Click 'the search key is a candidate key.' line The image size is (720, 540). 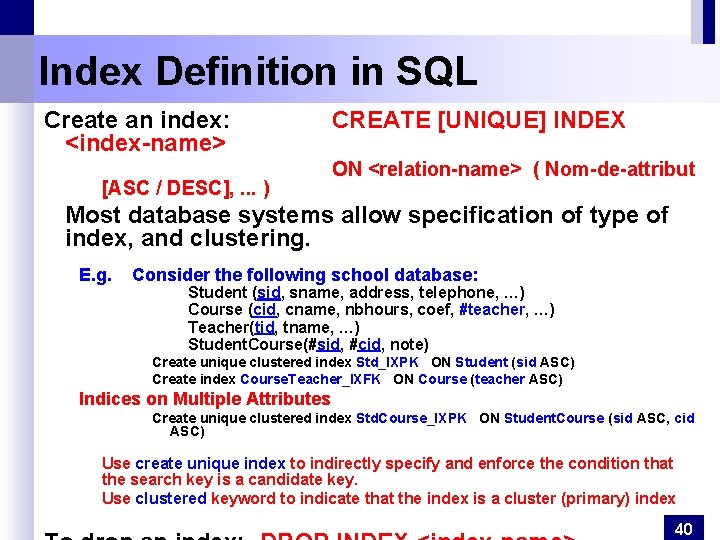[x=229, y=480]
